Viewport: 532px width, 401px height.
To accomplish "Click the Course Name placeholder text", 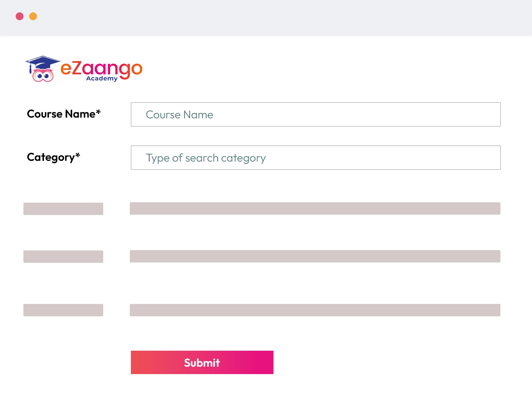I will [x=179, y=114].
